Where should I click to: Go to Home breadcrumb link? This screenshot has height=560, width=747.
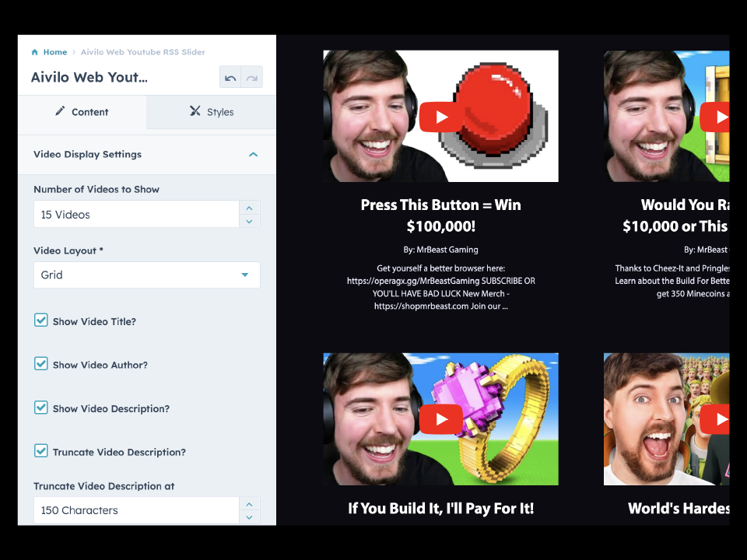pos(54,52)
